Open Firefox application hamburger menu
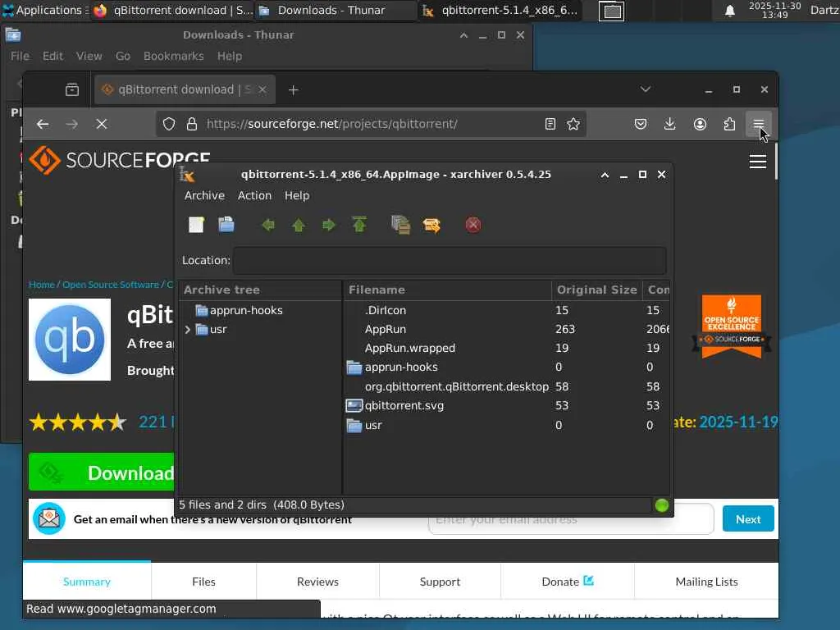Screen dimensions: 840x630 pyautogui.click(x=759, y=125)
